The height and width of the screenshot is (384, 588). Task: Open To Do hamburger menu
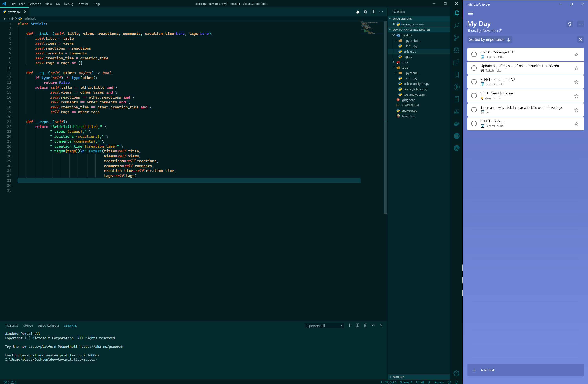[x=470, y=14]
